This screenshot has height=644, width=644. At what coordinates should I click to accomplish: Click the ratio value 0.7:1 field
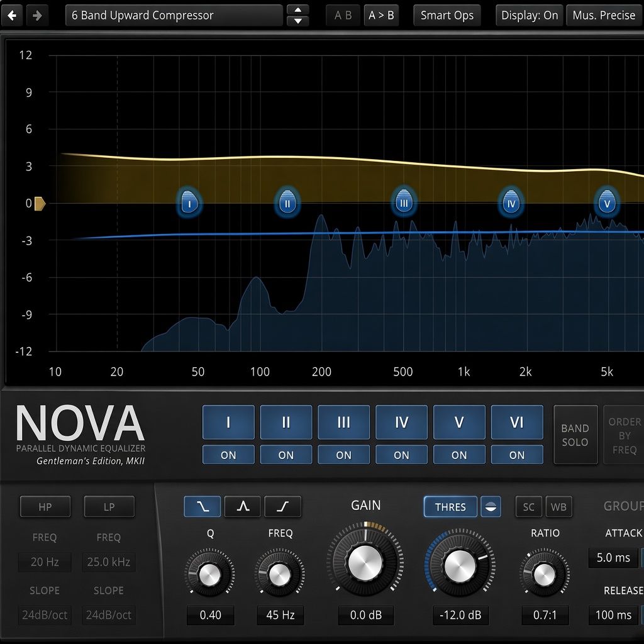pos(545,615)
